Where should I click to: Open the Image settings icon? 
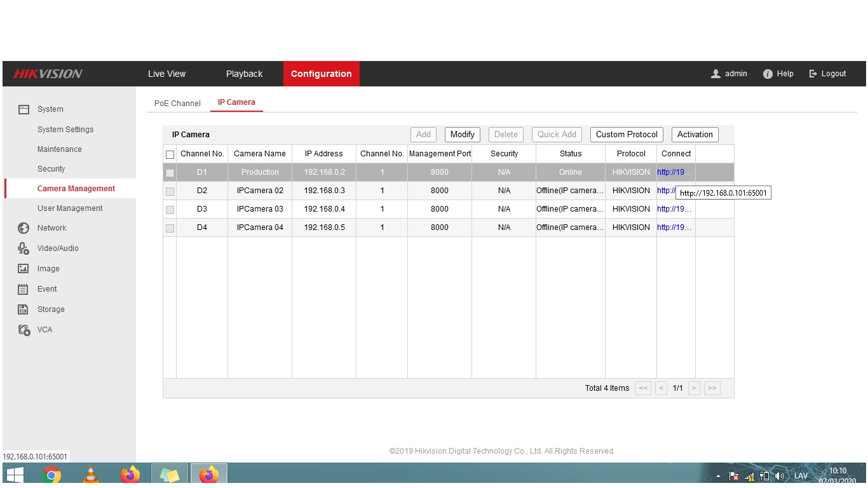(24, 269)
